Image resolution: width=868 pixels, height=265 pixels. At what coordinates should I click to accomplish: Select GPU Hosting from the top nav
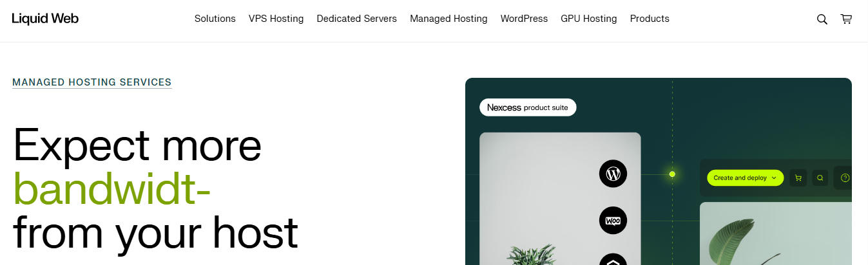(588, 19)
